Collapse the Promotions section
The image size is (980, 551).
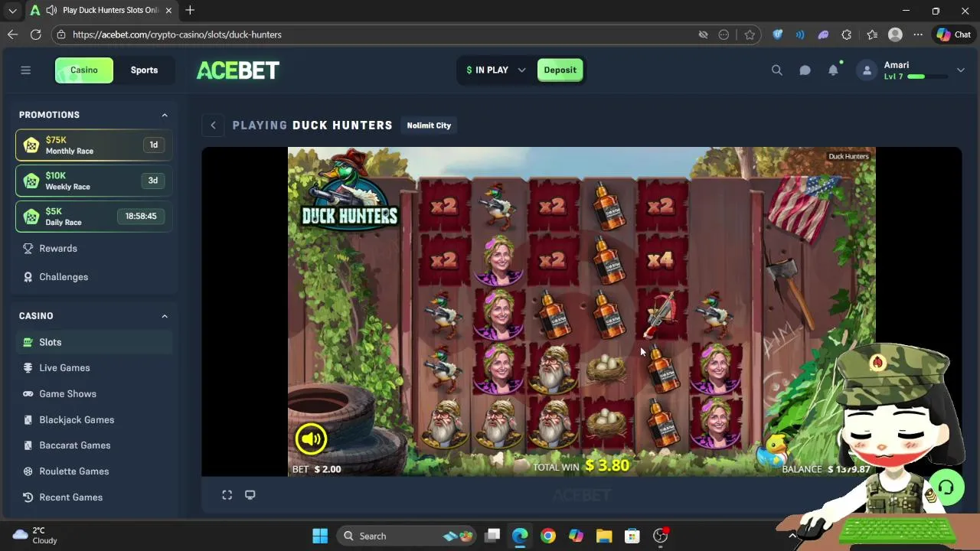[x=165, y=115]
